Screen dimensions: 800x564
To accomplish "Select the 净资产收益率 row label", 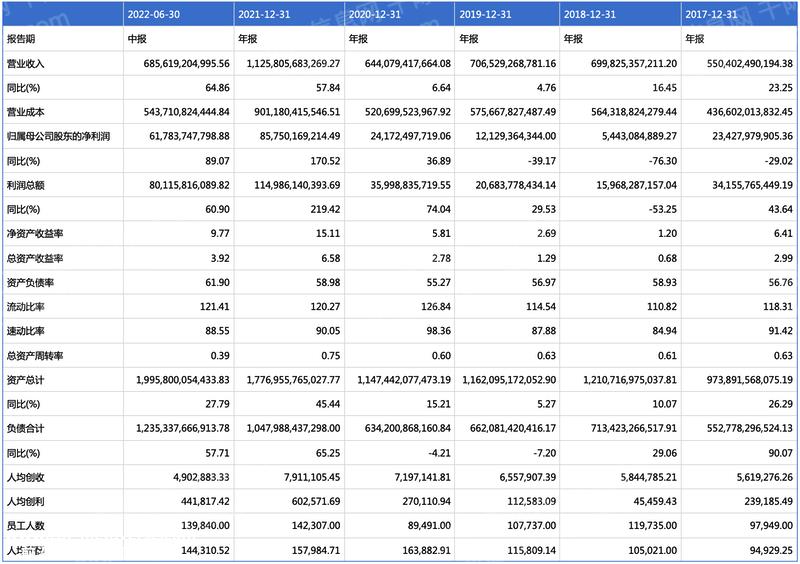I will (35, 234).
